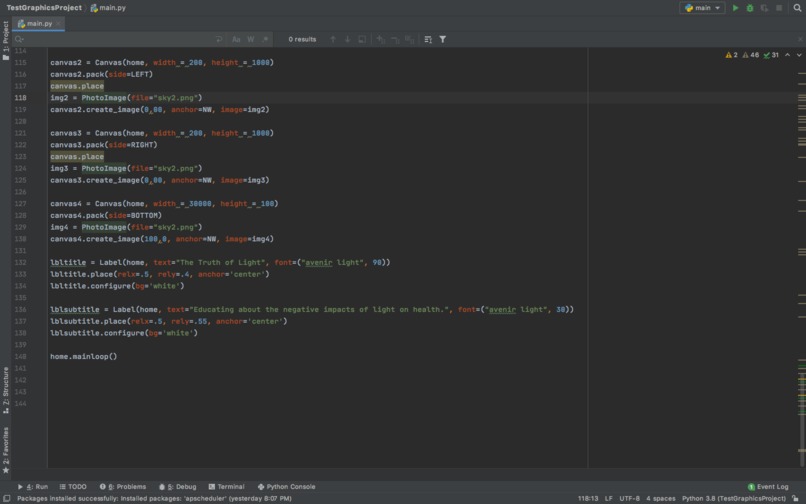Jump to previous highlighted error chevron up

787,55
